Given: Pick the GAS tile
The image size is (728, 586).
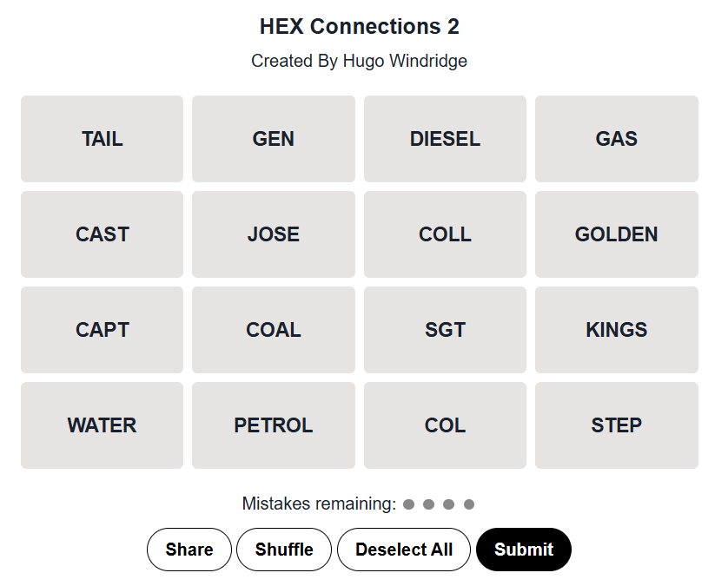Looking at the screenshot, I should (617, 139).
